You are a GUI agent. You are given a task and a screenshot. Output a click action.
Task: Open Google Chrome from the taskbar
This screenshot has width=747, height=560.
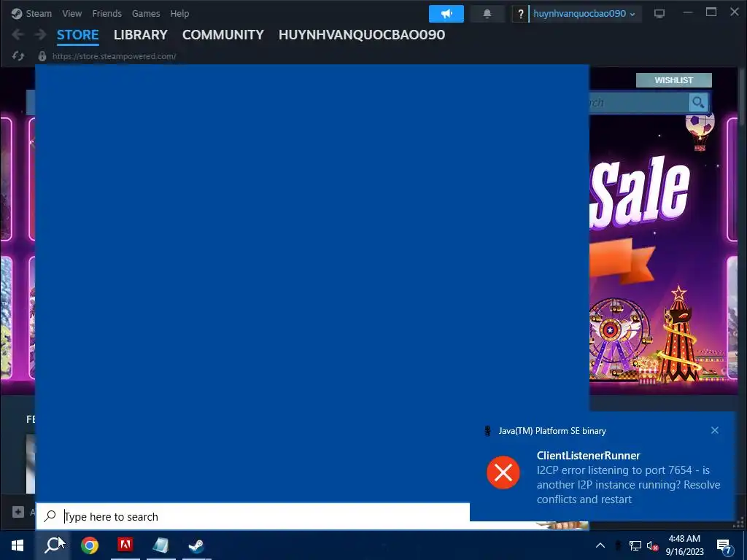90,545
